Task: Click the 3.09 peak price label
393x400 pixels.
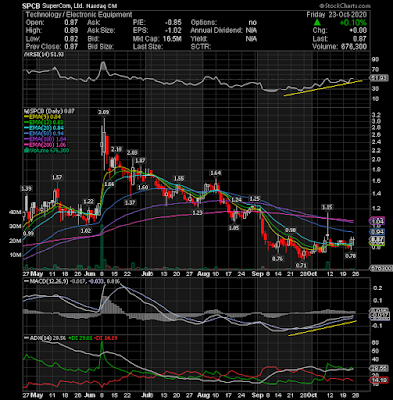Action: point(103,112)
